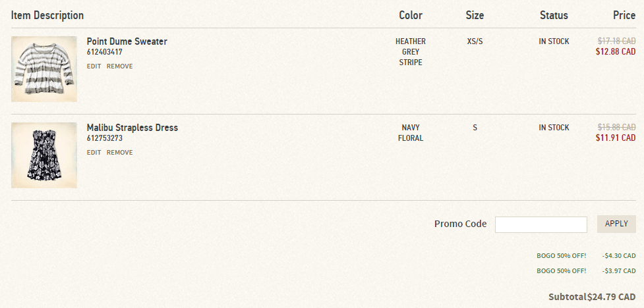644x308 pixels.
Task: Edit the Point Dume Sweater item
Action: click(x=94, y=66)
